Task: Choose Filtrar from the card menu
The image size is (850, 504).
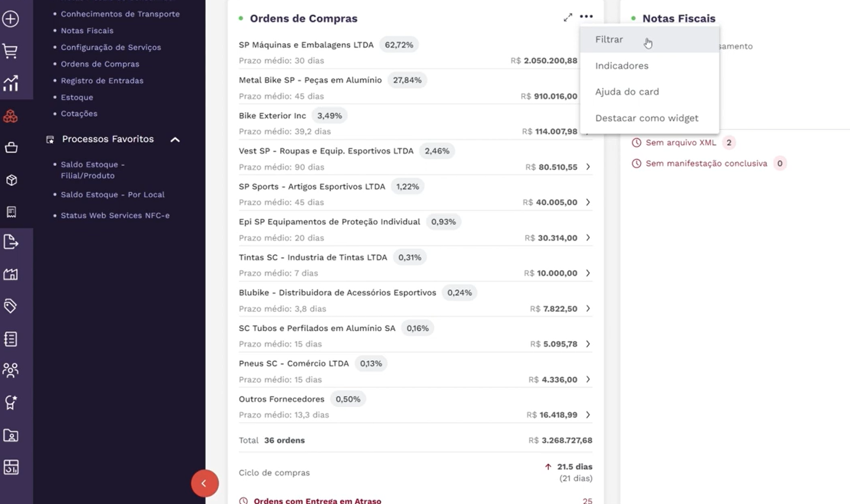Action: tap(609, 39)
